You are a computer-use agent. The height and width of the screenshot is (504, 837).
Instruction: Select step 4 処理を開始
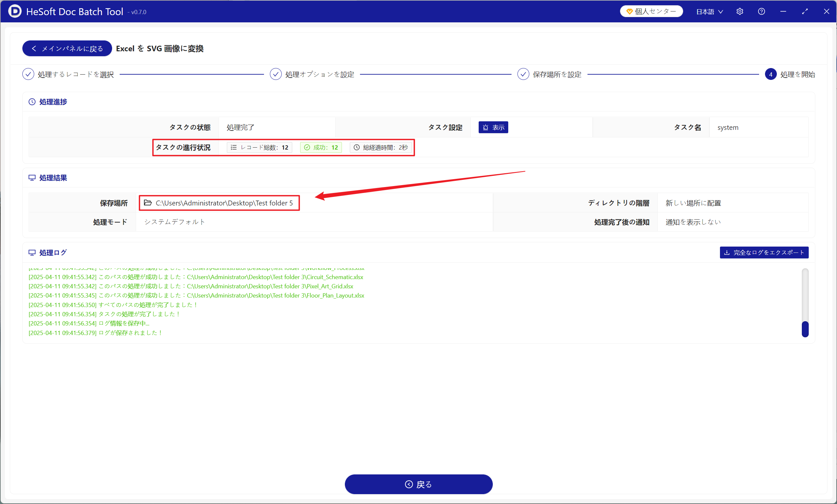click(790, 74)
